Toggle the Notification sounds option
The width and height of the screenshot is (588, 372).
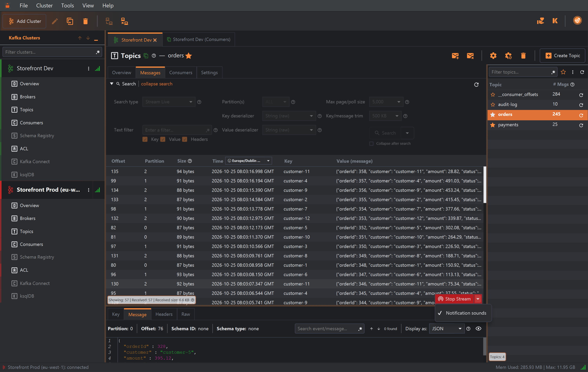[463, 313]
